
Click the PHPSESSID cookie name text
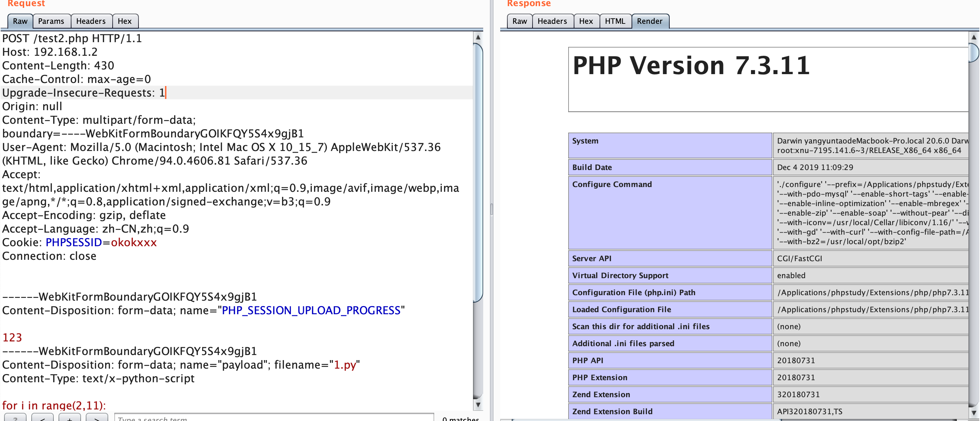[74, 242]
